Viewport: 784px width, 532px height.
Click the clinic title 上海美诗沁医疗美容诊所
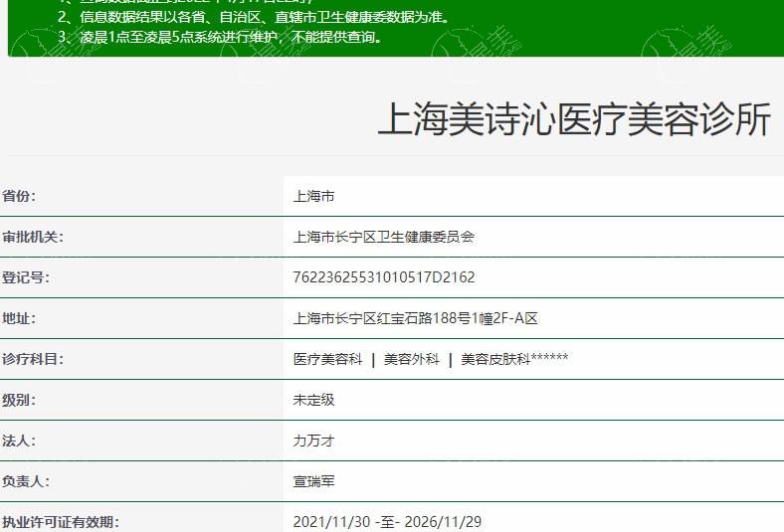click(x=574, y=119)
